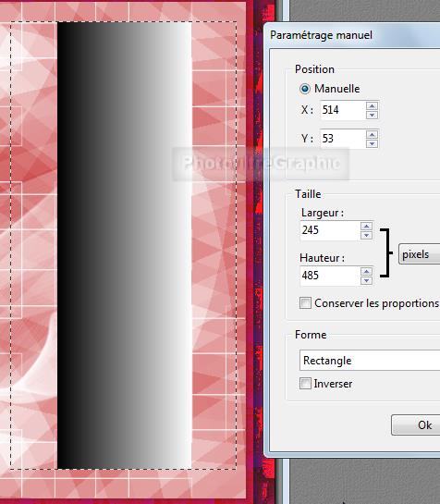
Task: Increase Y position with up arrow
Action: pyautogui.click(x=372, y=134)
